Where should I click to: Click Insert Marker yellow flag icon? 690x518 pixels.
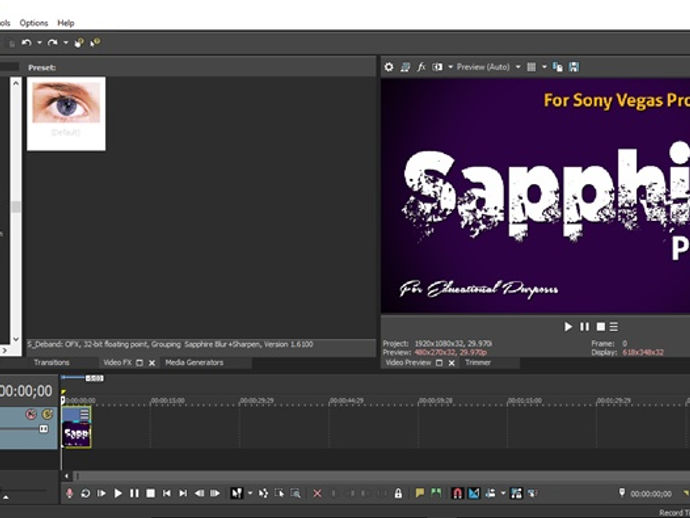(x=420, y=493)
